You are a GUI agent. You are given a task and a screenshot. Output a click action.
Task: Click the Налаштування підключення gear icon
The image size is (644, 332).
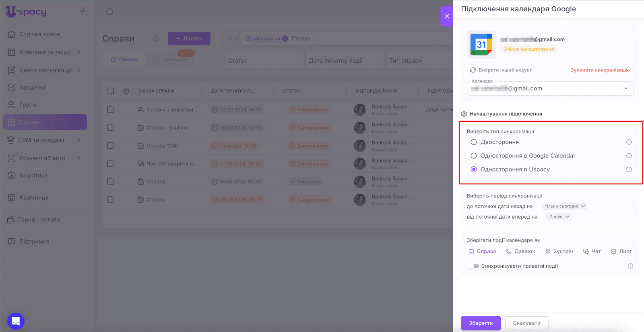click(x=464, y=114)
